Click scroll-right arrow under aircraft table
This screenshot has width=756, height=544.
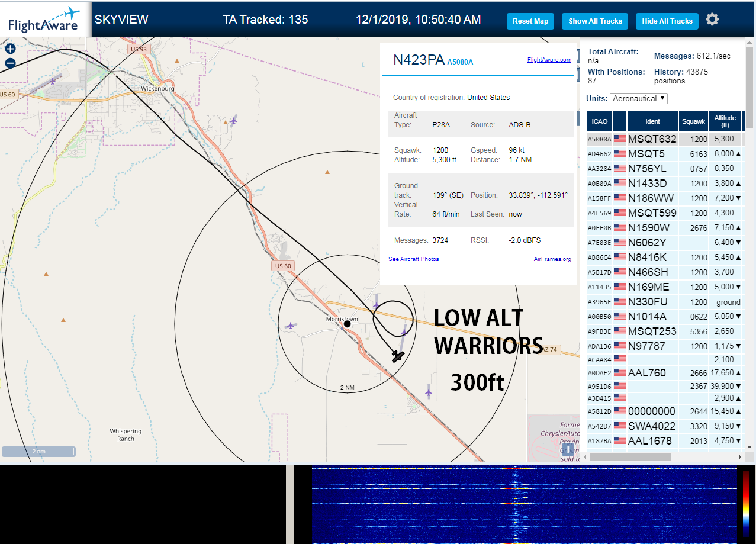pos(739,457)
